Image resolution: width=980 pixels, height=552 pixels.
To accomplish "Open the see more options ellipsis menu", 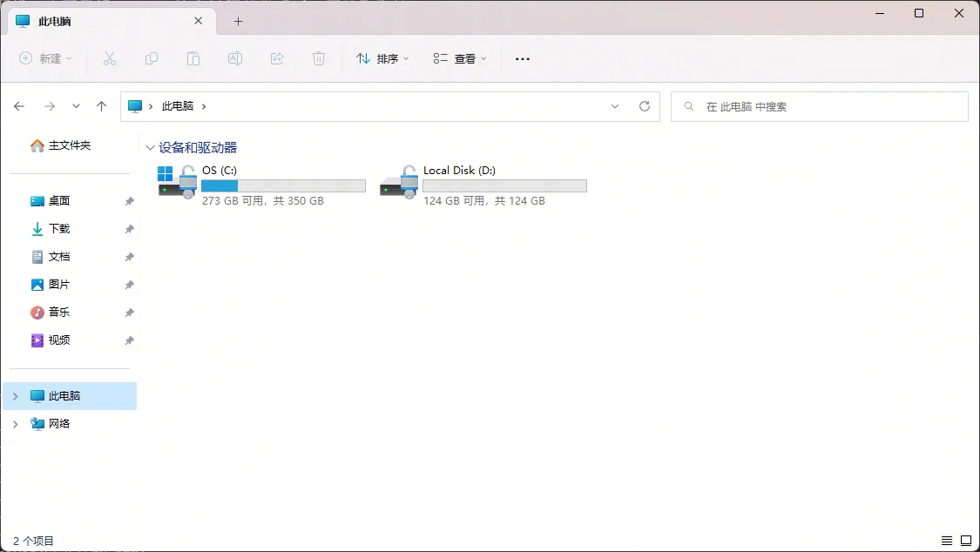I will (x=523, y=58).
